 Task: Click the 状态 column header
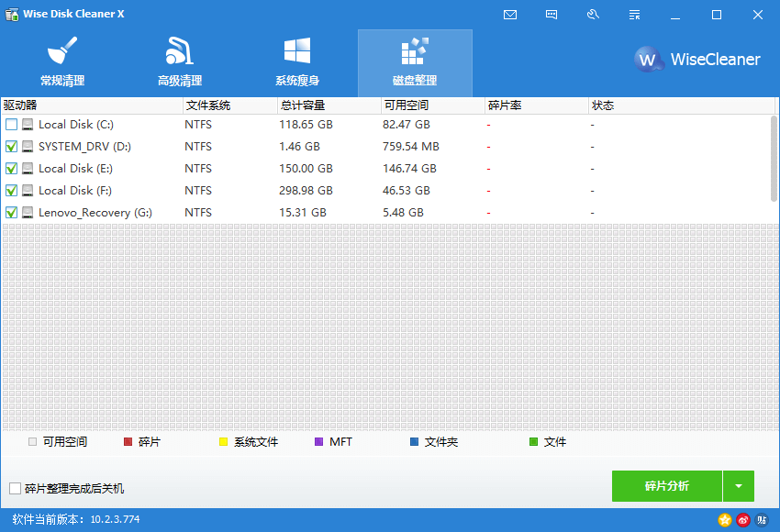pyautogui.click(x=682, y=105)
